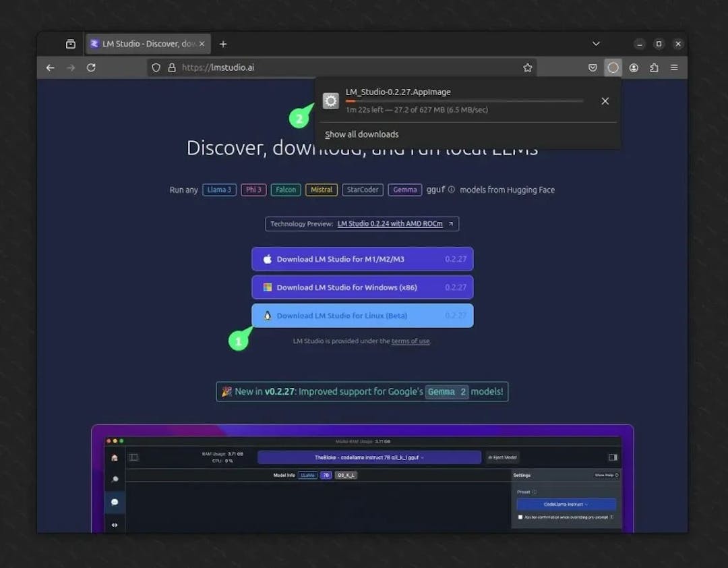Expand the list all tabs chevron
728x568 pixels.
pos(596,44)
